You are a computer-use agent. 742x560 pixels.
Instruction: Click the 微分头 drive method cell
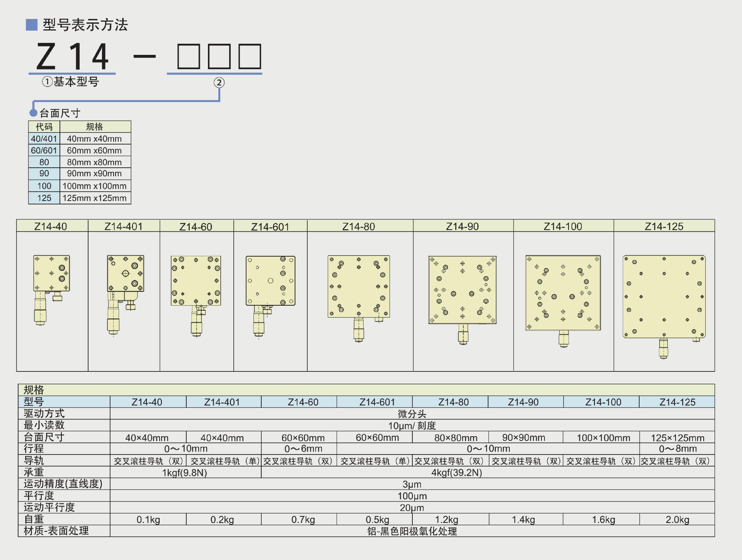[x=412, y=414]
